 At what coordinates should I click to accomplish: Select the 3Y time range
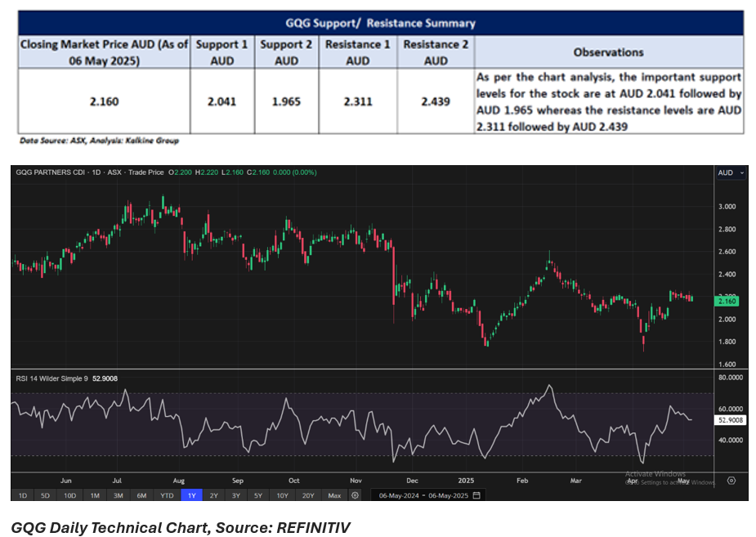click(236, 495)
